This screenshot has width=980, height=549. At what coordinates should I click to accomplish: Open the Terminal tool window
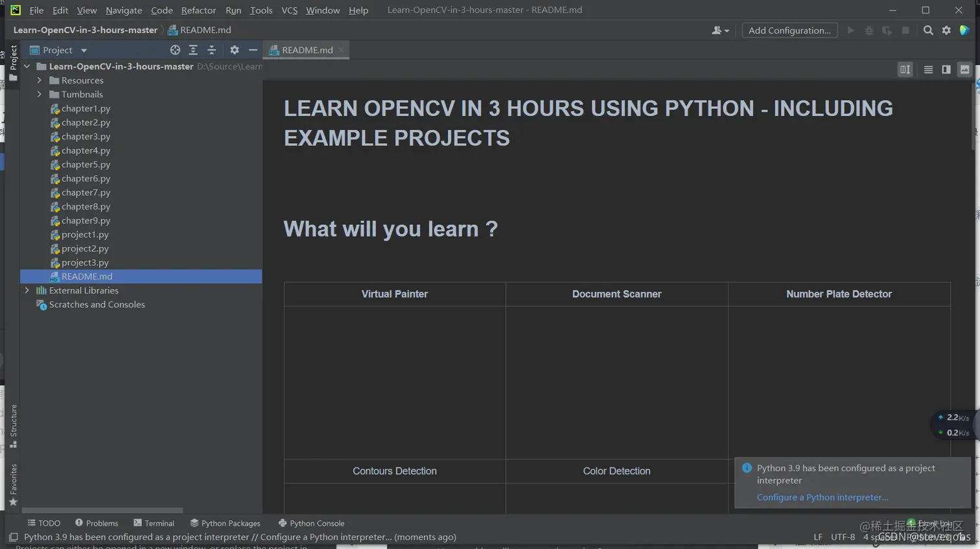[x=154, y=523]
